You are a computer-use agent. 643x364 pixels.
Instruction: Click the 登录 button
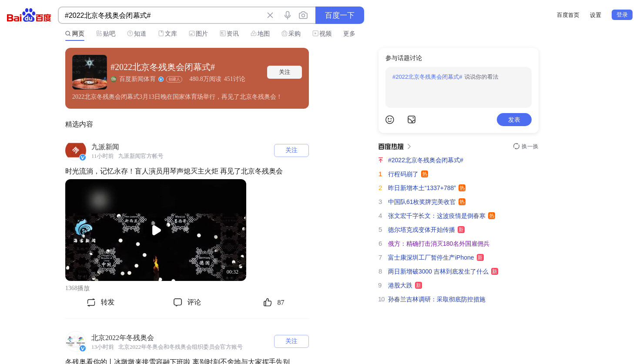click(622, 15)
